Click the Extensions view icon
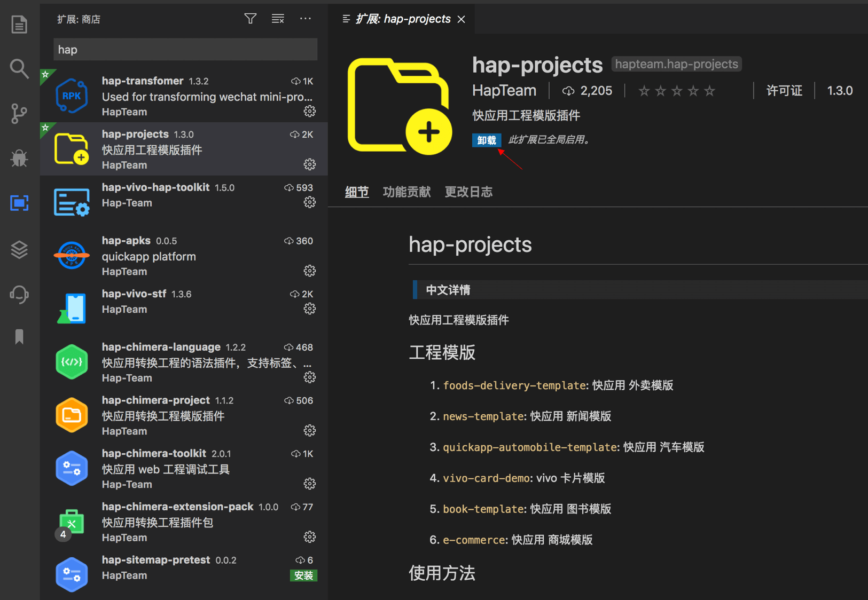 tap(19, 203)
